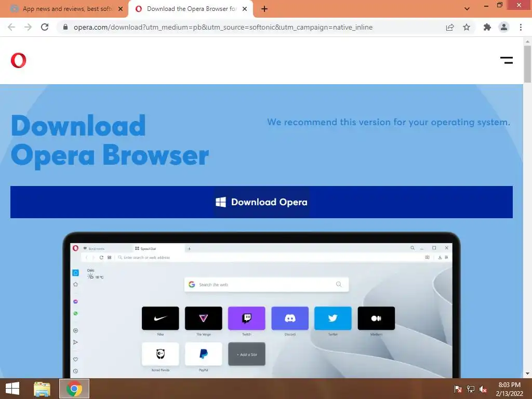Image resolution: width=532 pixels, height=399 pixels.
Task: Open the Chrome profile avatar
Action: coord(504,27)
